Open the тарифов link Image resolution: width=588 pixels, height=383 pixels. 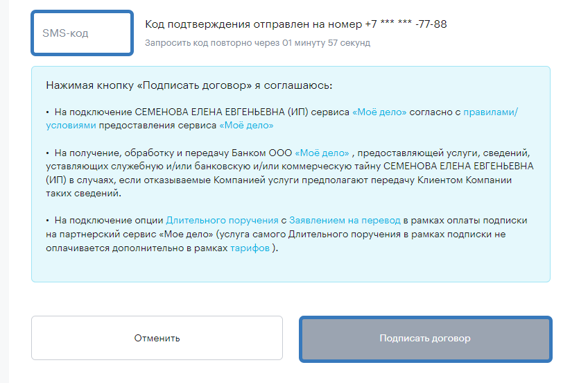(250, 248)
